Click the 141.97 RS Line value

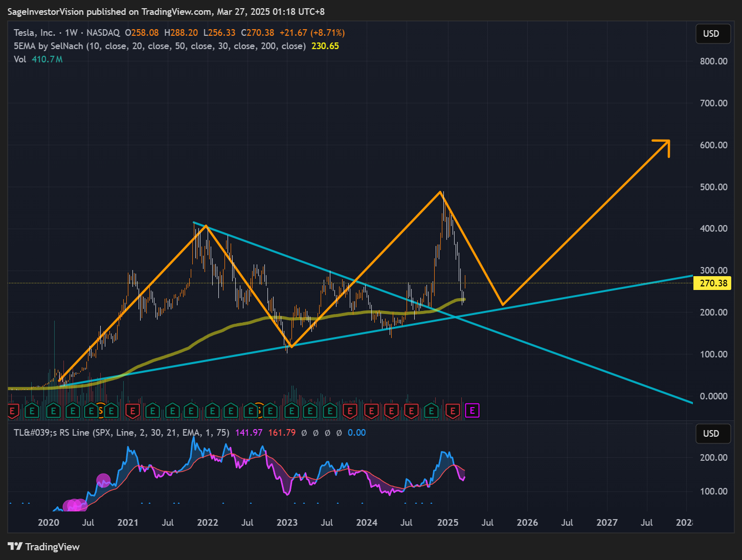249,433
